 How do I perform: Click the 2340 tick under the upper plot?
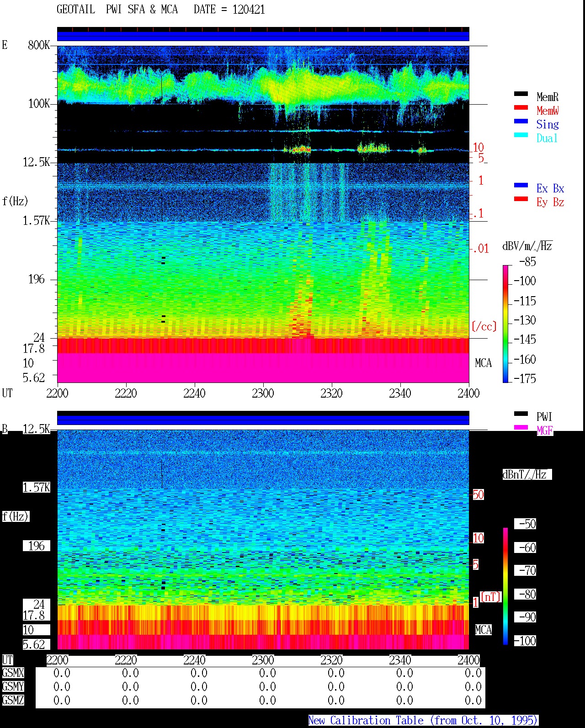(400, 393)
